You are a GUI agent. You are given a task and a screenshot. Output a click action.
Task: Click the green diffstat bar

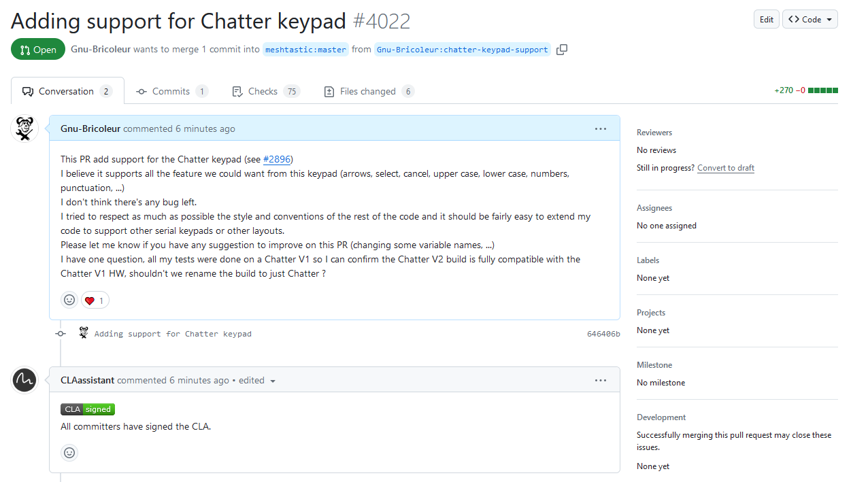pyautogui.click(x=822, y=90)
